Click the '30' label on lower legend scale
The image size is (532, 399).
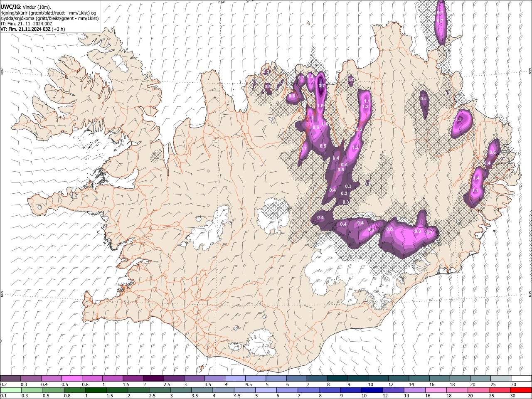[x=514, y=396]
